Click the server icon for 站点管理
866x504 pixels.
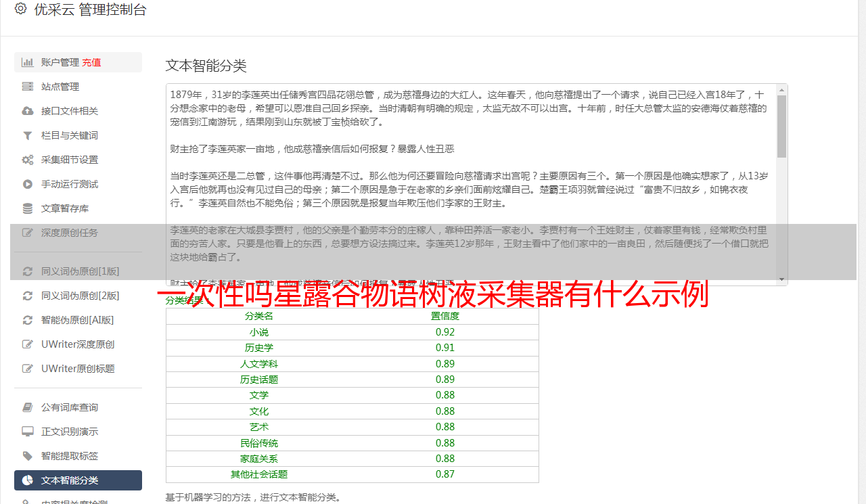click(x=28, y=87)
